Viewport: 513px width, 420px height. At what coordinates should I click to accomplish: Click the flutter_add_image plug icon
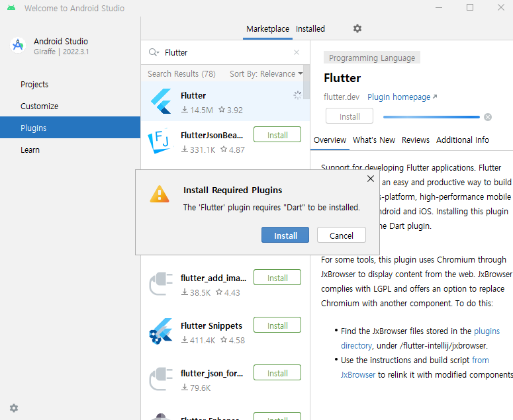tap(161, 284)
